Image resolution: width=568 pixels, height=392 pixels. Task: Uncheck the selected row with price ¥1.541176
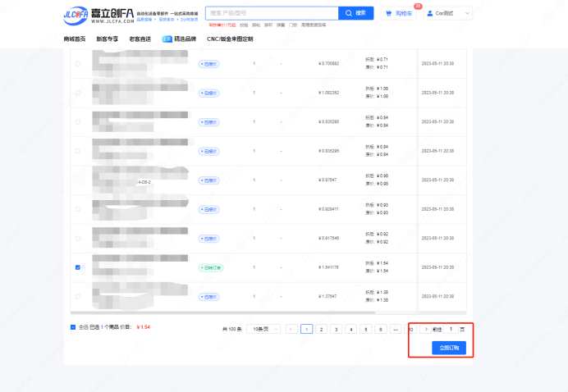(78, 267)
